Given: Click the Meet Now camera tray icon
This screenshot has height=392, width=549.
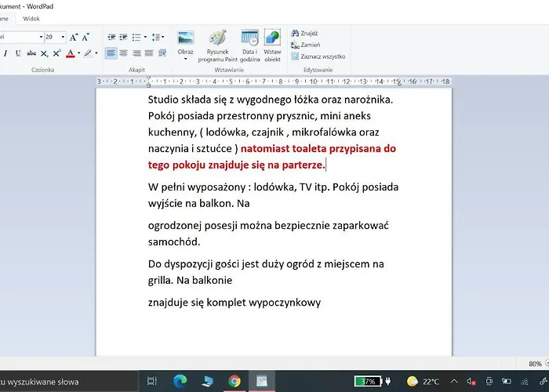Looking at the screenshot, I should point(489,381).
